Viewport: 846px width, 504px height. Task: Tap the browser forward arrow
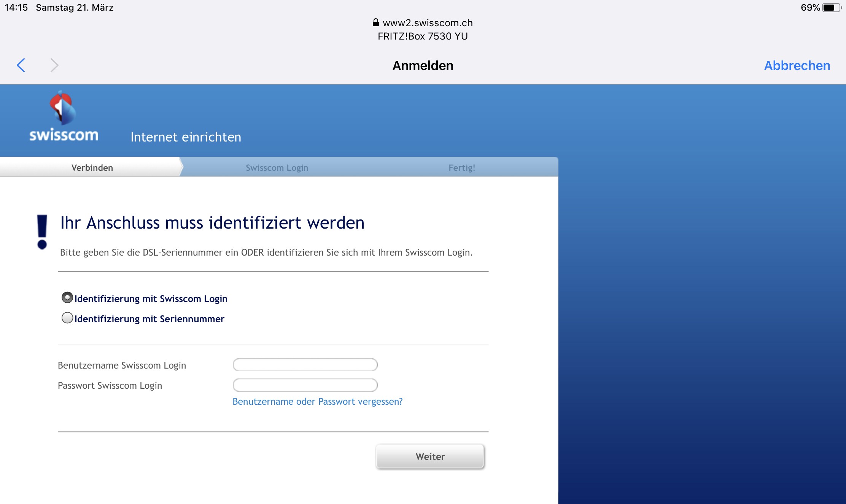[54, 65]
